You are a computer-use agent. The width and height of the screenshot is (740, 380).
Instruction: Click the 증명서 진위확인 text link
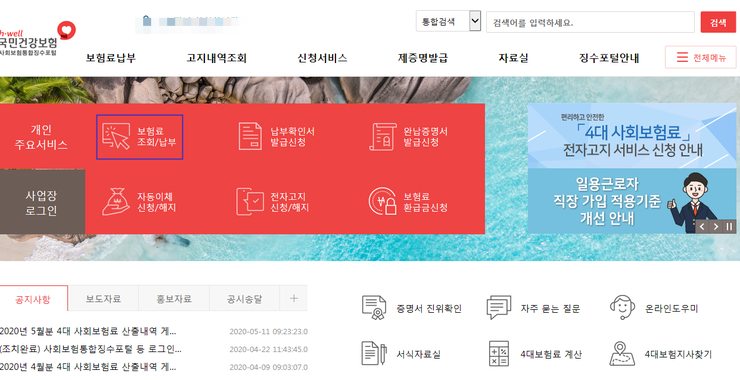click(x=429, y=308)
